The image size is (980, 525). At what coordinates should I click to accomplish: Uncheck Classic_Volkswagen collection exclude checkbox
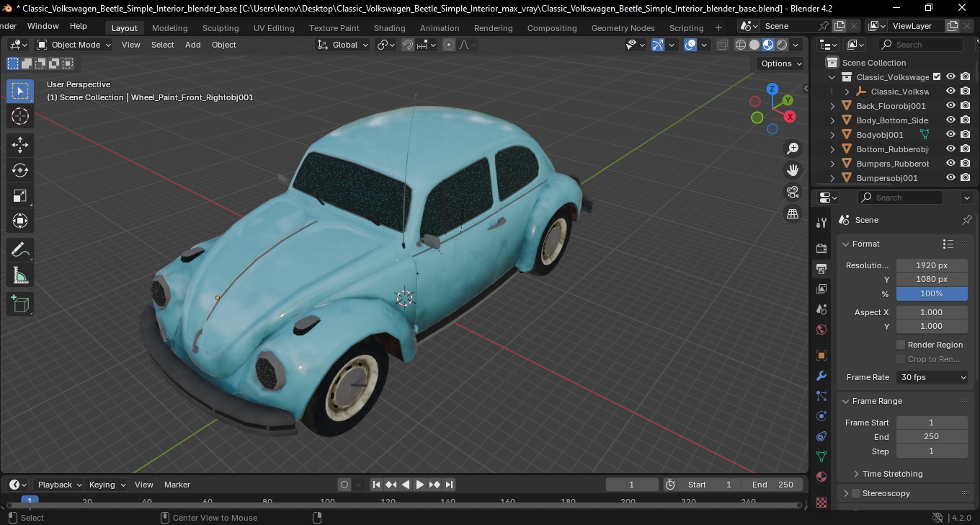tap(937, 76)
